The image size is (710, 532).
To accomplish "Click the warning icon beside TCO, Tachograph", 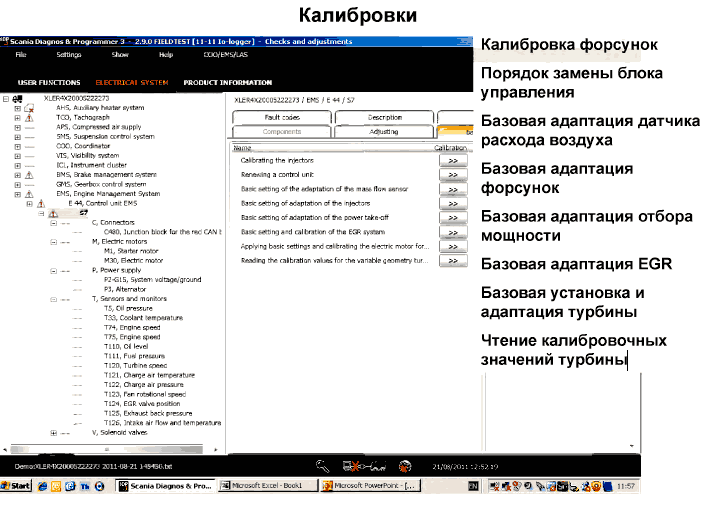I will point(29,117).
